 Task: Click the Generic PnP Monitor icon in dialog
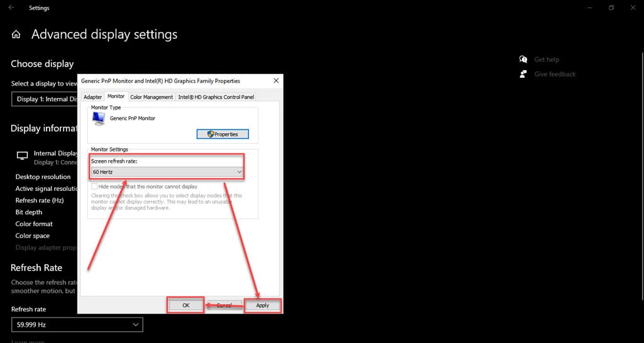click(98, 119)
